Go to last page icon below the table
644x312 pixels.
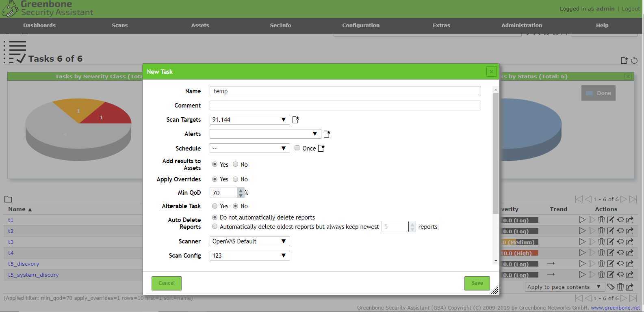point(633,298)
